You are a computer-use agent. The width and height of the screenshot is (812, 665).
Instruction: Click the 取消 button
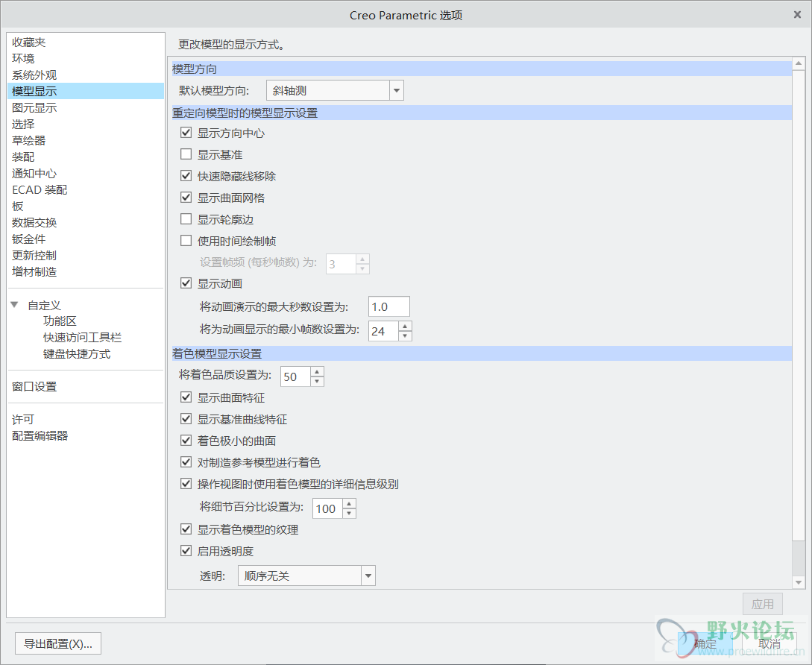769,644
